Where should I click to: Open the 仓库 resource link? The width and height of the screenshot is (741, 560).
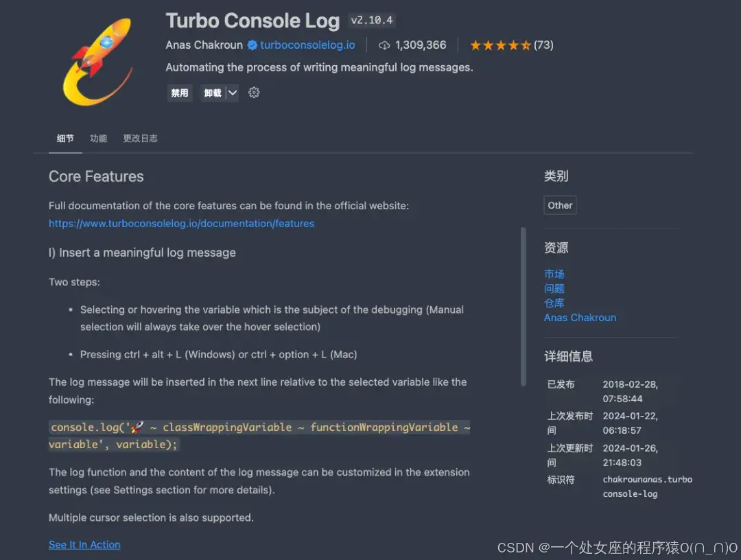(x=554, y=303)
